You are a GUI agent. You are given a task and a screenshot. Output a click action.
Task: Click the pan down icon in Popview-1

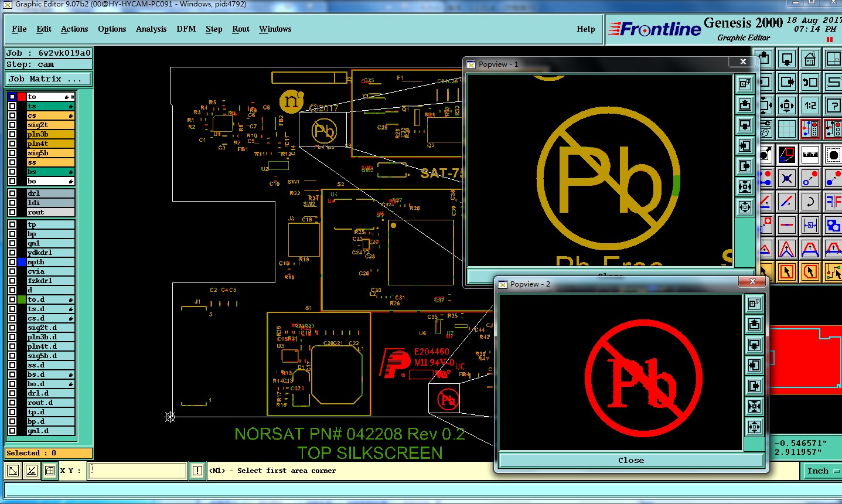(x=745, y=125)
